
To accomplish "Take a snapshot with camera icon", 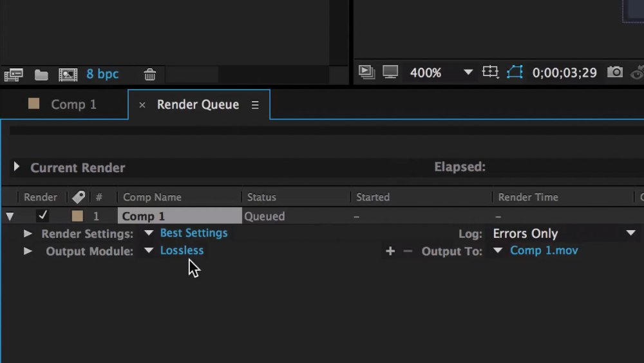I will 615,72.
